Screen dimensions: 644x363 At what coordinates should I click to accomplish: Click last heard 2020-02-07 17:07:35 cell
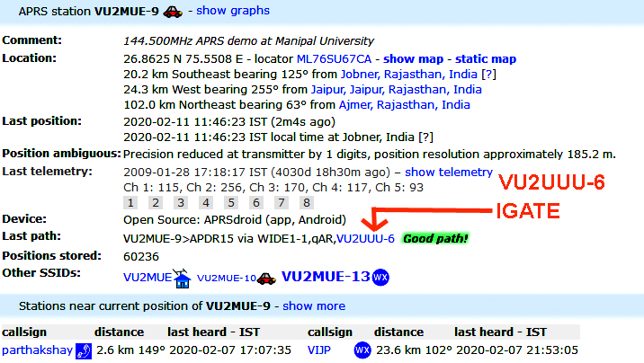[x=230, y=350]
